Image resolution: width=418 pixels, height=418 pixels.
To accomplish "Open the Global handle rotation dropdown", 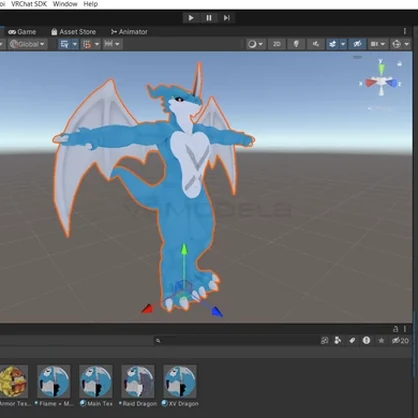I will pyautogui.click(x=28, y=44).
